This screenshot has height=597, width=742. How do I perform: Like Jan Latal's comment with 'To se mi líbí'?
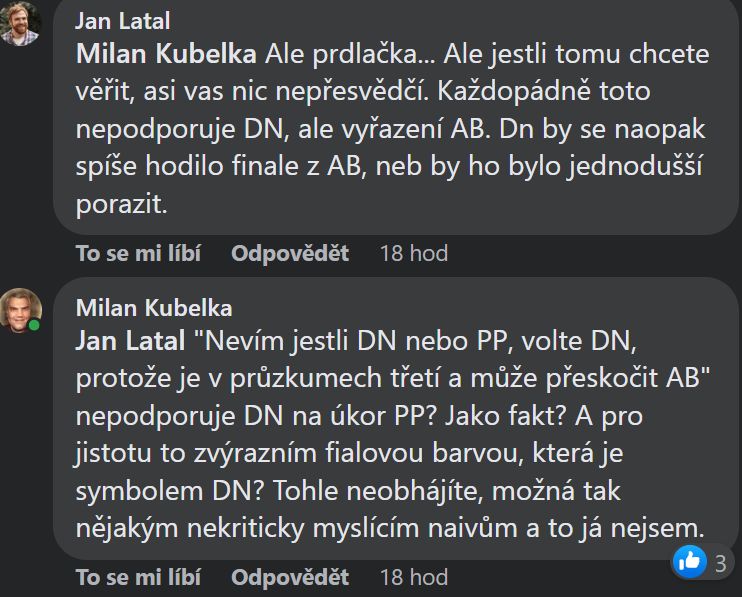(x=138, y=254)
